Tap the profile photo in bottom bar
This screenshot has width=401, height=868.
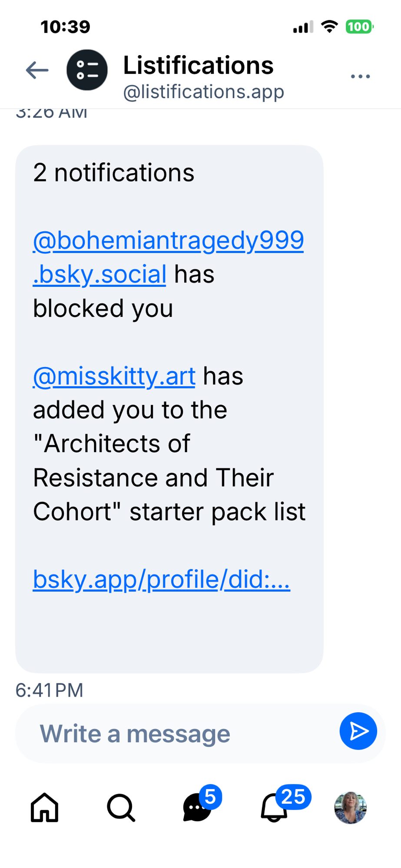pyautogui.click(x=350, y=808)
